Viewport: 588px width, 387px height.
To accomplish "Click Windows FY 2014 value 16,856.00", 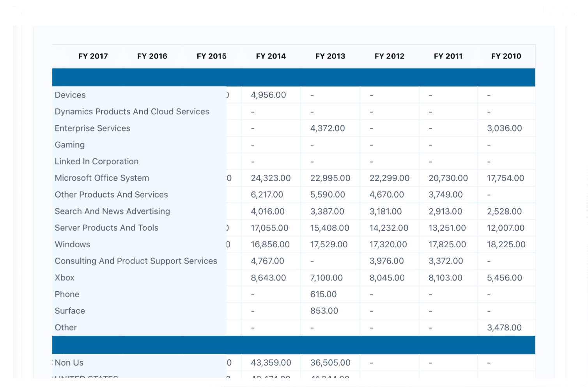I will pos(270,245).
